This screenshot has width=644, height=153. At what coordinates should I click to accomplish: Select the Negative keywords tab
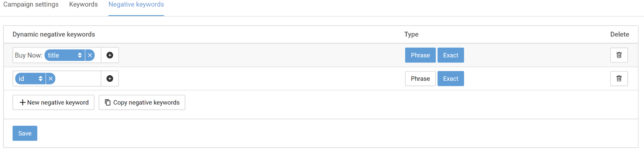coord(136,4)
